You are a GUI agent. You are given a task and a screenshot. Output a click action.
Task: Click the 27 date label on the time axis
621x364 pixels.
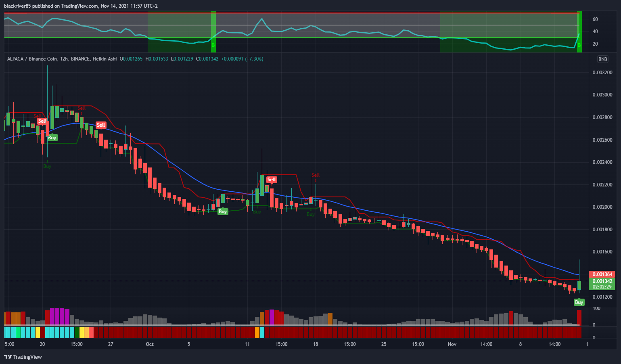[111, 344]
